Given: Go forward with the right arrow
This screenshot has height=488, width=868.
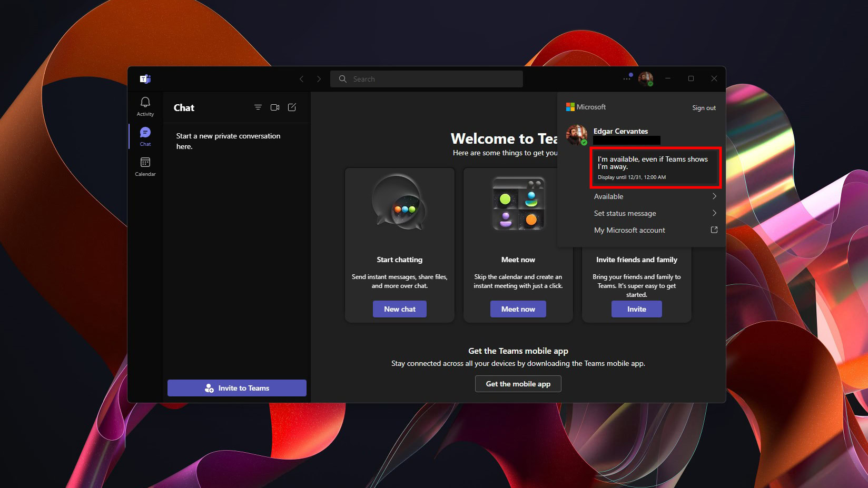Looking at the screenshot, I should (319, 79).
